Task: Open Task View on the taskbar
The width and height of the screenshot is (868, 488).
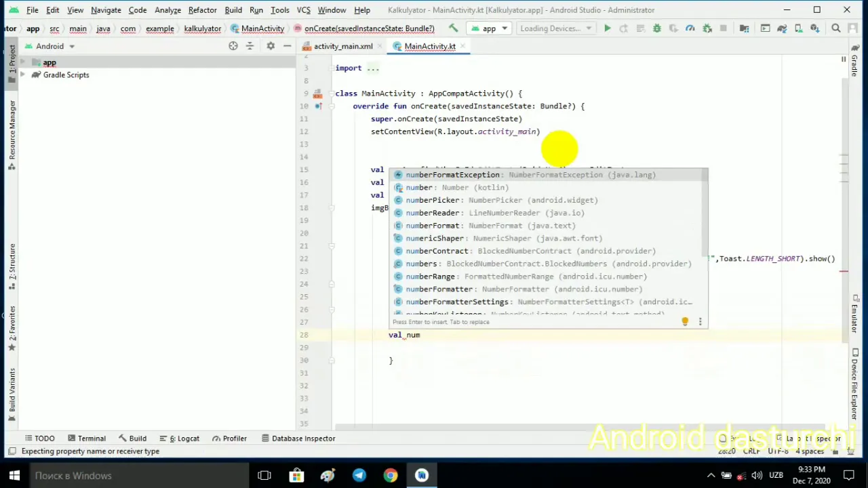Action: [264, 476]
